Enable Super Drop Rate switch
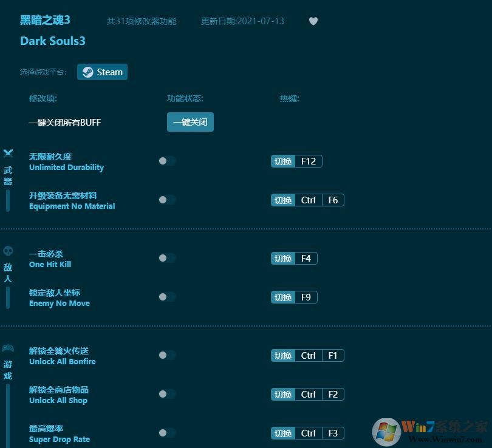The height and width of the screenshot is (448, 492). pos(167,433)
